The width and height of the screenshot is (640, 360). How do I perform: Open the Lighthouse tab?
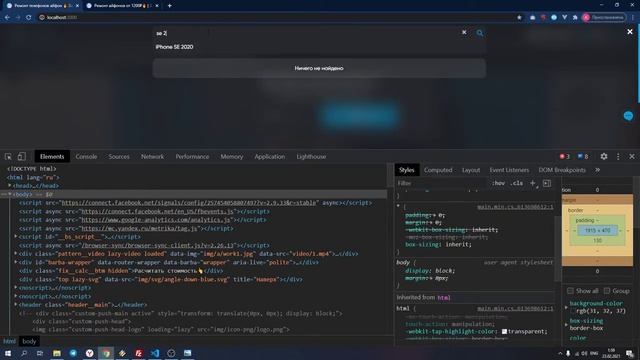tap(311, 156)
